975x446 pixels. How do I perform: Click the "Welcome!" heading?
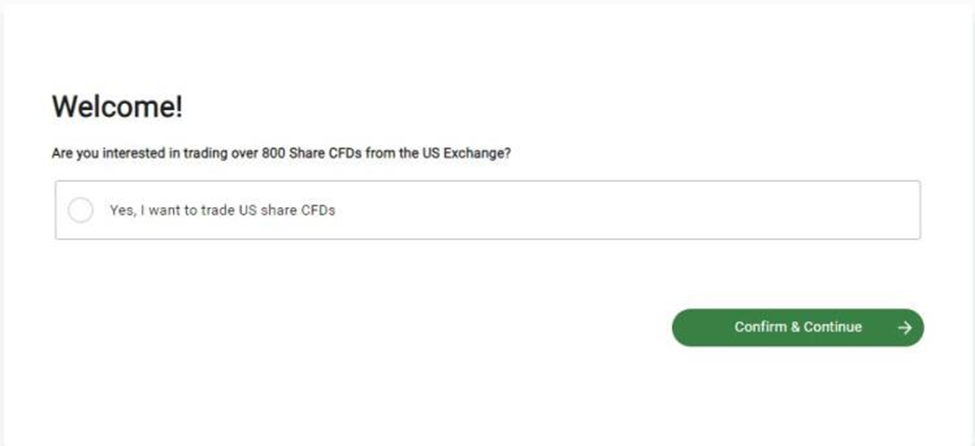[117, 106]
